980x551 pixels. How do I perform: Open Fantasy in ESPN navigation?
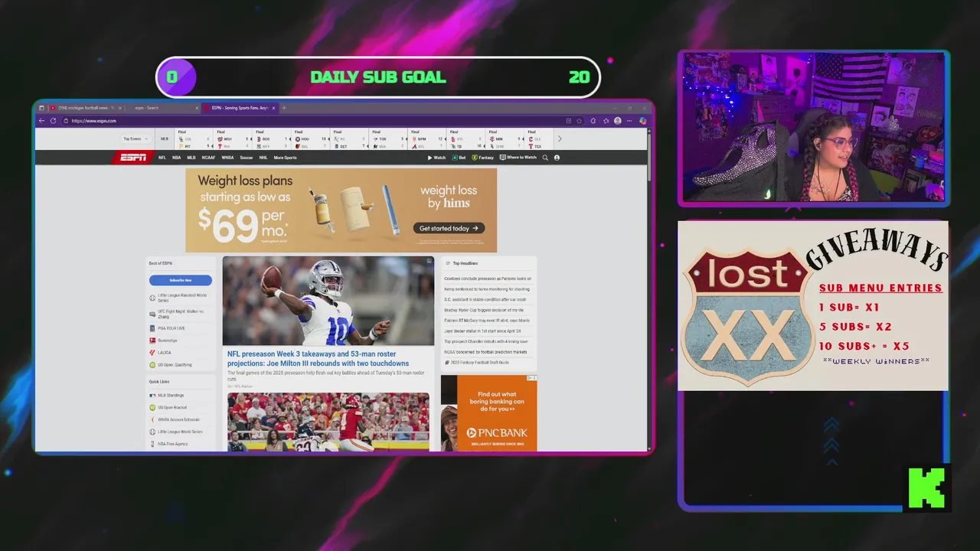tap(483, 158)
